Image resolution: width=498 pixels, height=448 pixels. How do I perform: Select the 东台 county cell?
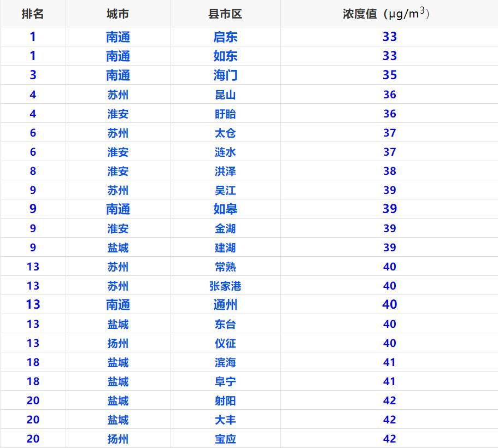[x=225, y=324]
